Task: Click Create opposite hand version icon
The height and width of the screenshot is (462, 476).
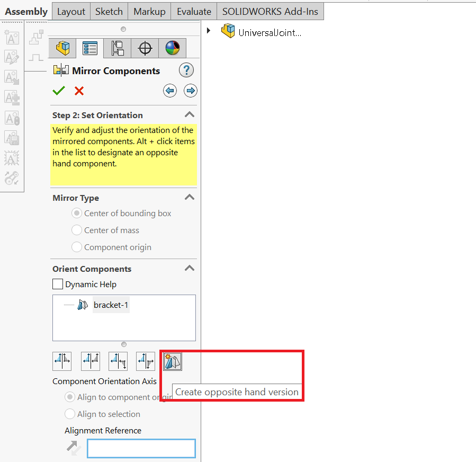Action: pyautogui.click(x=173, y=361)
